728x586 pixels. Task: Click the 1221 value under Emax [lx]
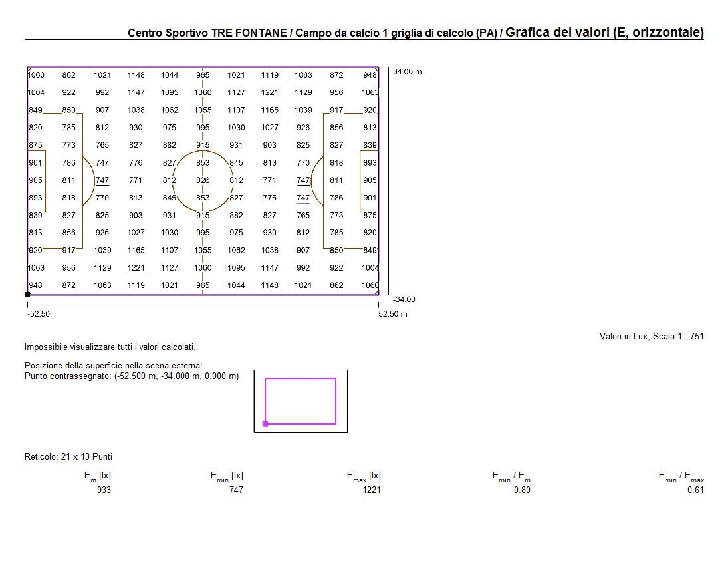pos(372,490)
